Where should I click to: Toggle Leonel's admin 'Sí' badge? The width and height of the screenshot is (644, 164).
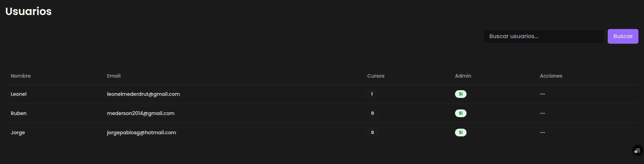pos(461,94)
